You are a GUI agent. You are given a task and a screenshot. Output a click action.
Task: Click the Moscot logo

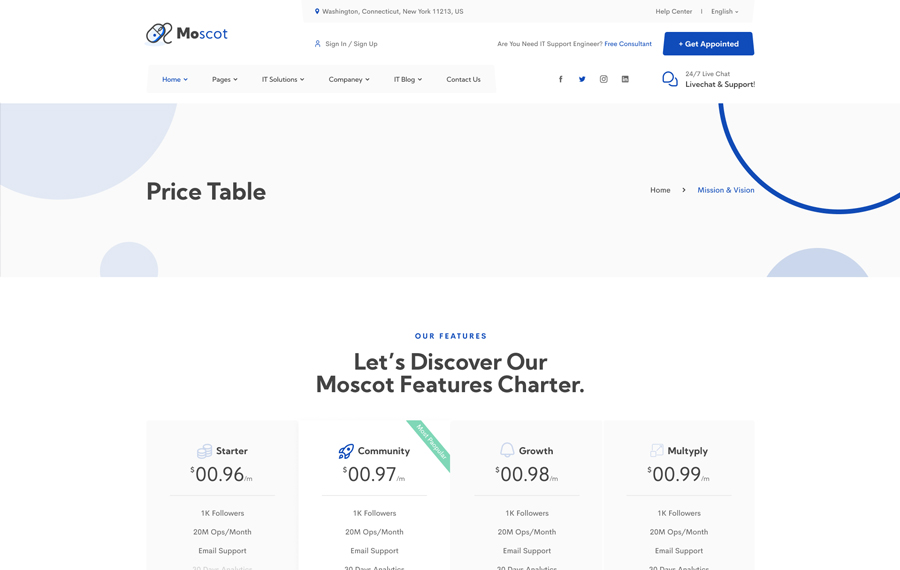187,34
